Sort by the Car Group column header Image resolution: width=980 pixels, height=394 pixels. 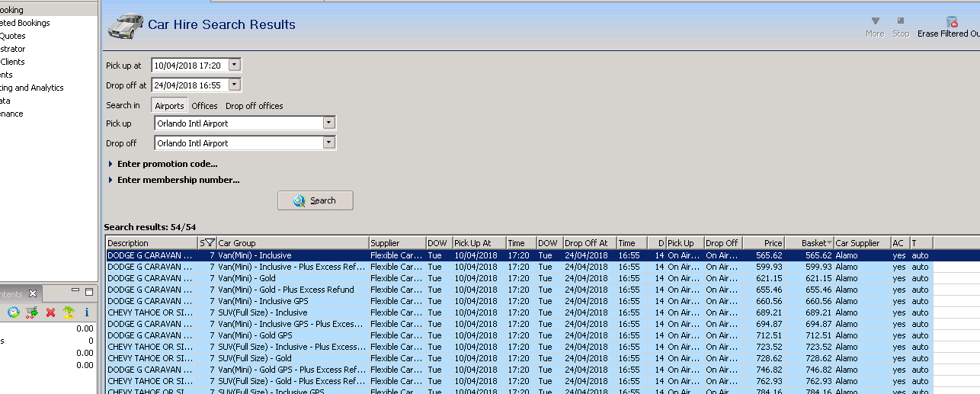point(292,243)
